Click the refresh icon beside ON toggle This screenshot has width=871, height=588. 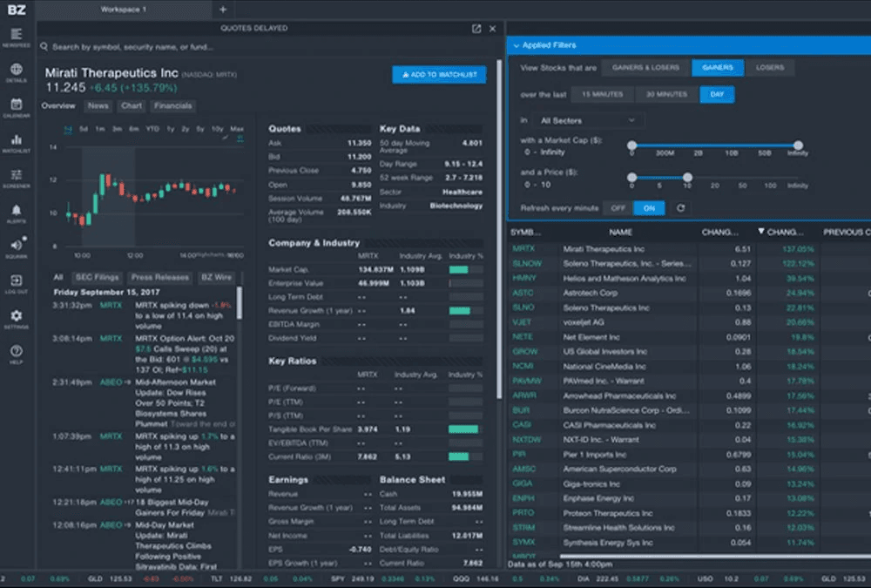click(x=681, y=208)
